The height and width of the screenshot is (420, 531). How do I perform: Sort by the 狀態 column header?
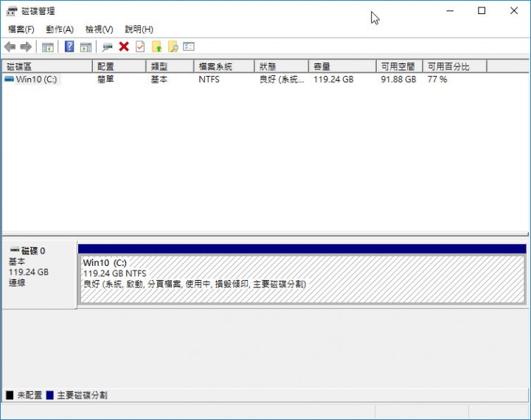point(282,66)
